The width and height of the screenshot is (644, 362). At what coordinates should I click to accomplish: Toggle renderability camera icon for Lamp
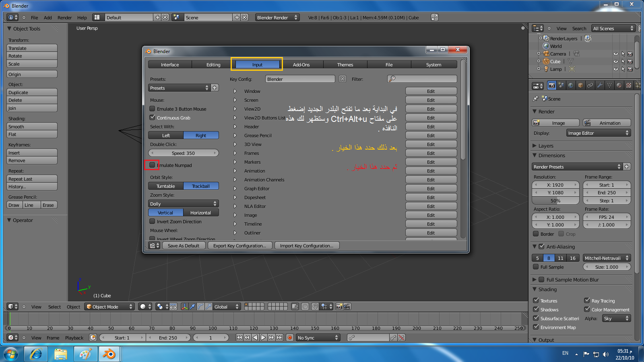630,69
